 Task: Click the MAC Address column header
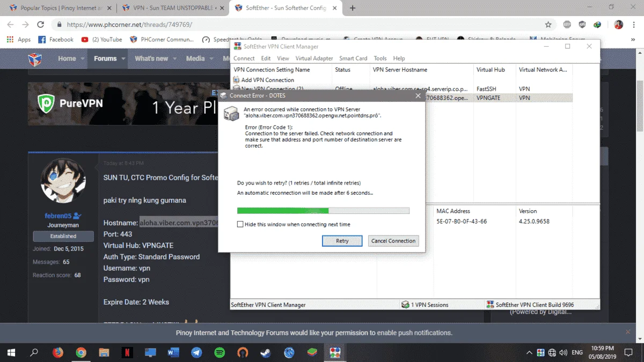pos(453,211)
